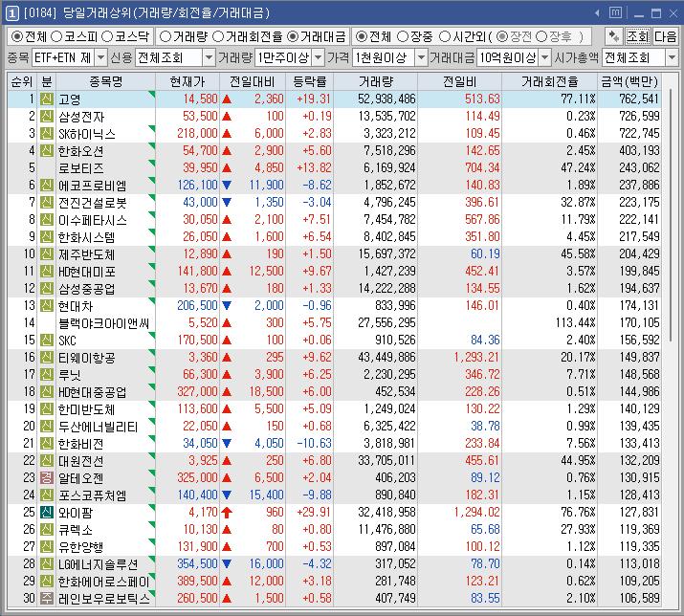The height and width of the screenshot is (616, 684).
Task: Click the 장전 radio option
Action: tap(502, 36)
